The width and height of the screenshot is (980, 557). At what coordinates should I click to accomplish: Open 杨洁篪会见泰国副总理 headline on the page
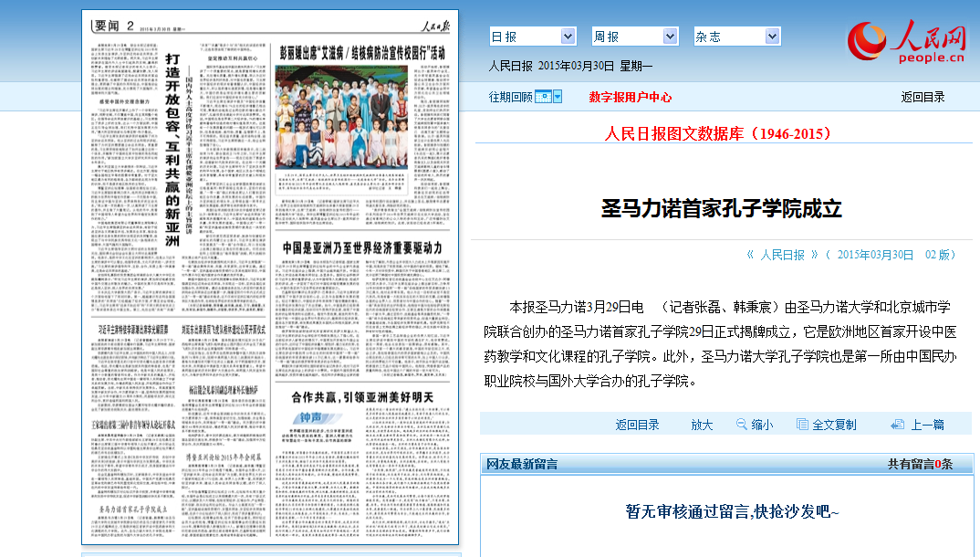(224, 390)
